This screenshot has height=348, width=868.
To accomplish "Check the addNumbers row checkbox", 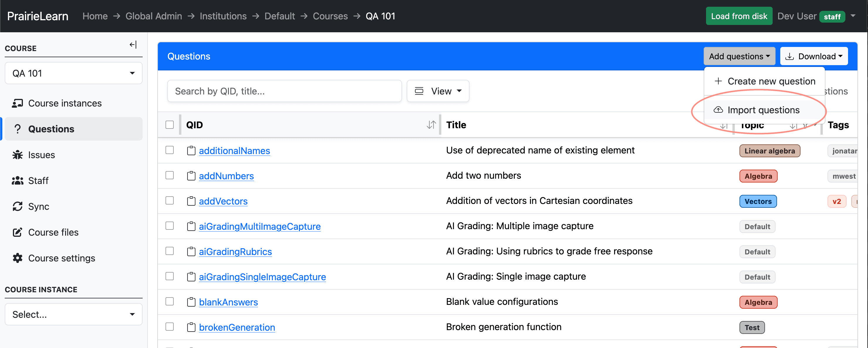I will pyautogui.click(x=170, y=175).
